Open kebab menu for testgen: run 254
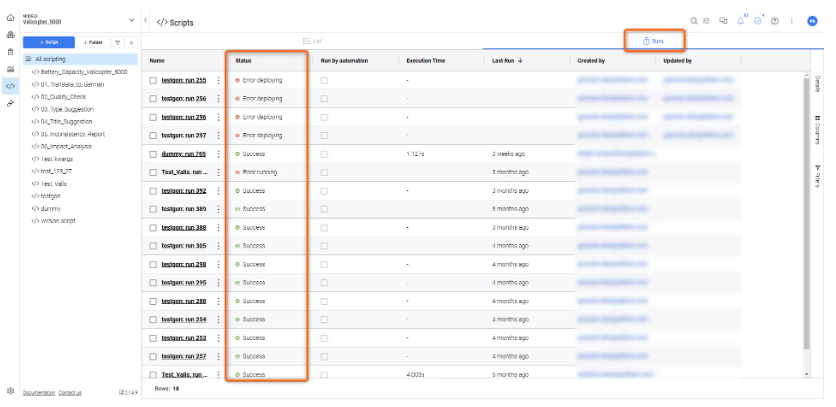The image size is (836, 407). [x=218, y=320]
